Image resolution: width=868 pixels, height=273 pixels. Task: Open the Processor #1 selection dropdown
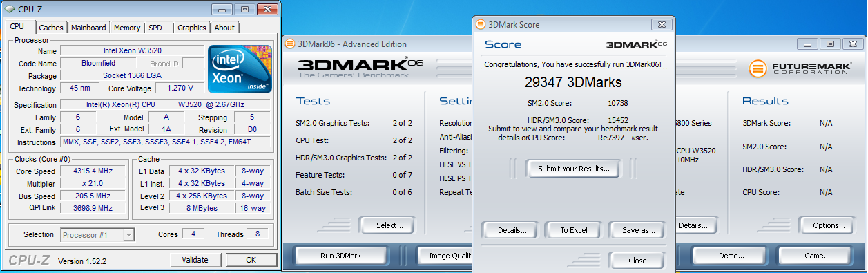97,235
